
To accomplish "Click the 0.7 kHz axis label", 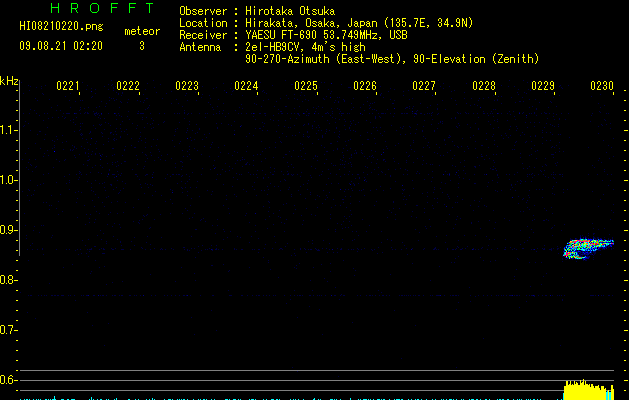I will click(8, 330).
